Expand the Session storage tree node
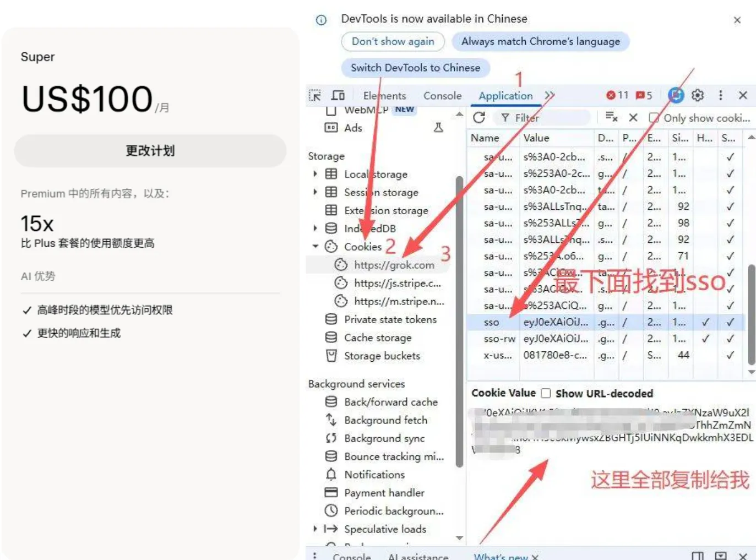This screenshot has height=560, width=756. (315, 192)
